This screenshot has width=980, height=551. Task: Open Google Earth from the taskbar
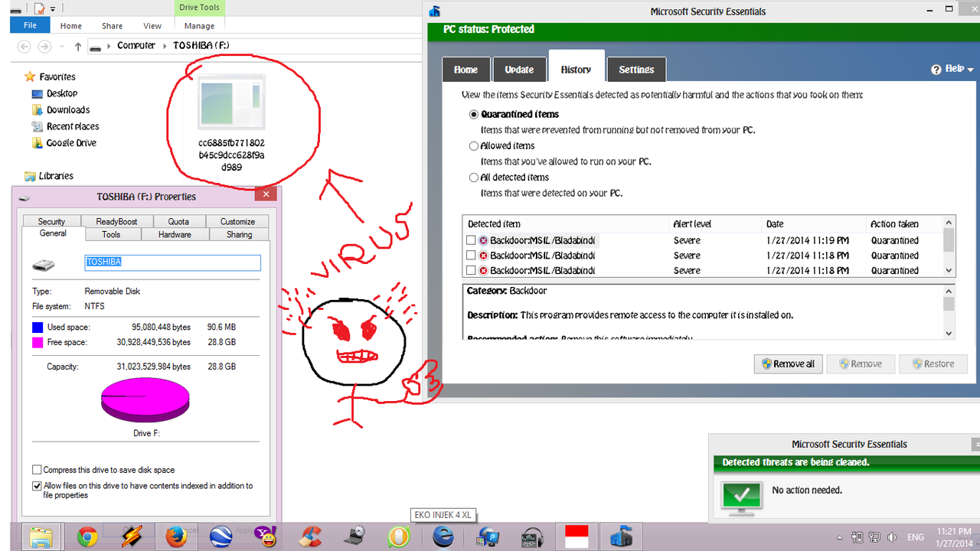click(x=221, y=537)
